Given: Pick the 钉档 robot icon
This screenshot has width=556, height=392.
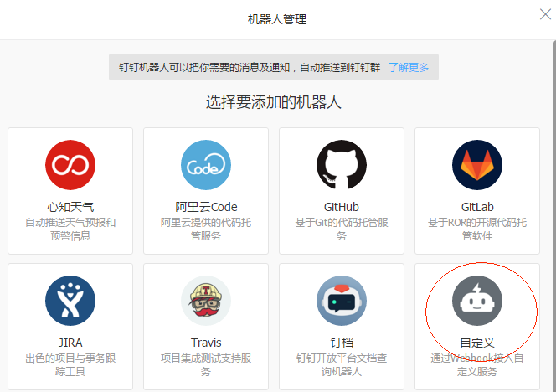Looking at the screenshot, I should point(342,301).
